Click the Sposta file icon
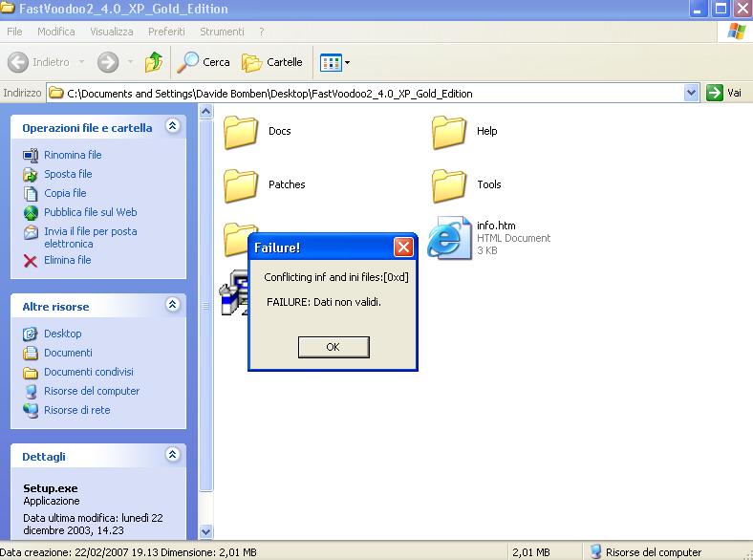Screen dimensions: 753x560 (x=31, y=174)
